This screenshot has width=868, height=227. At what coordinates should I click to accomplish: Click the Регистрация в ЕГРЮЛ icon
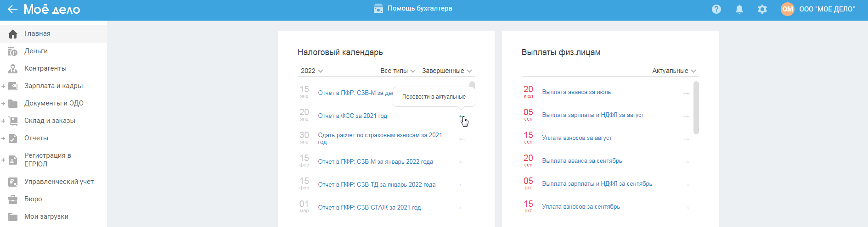point(13,160)
